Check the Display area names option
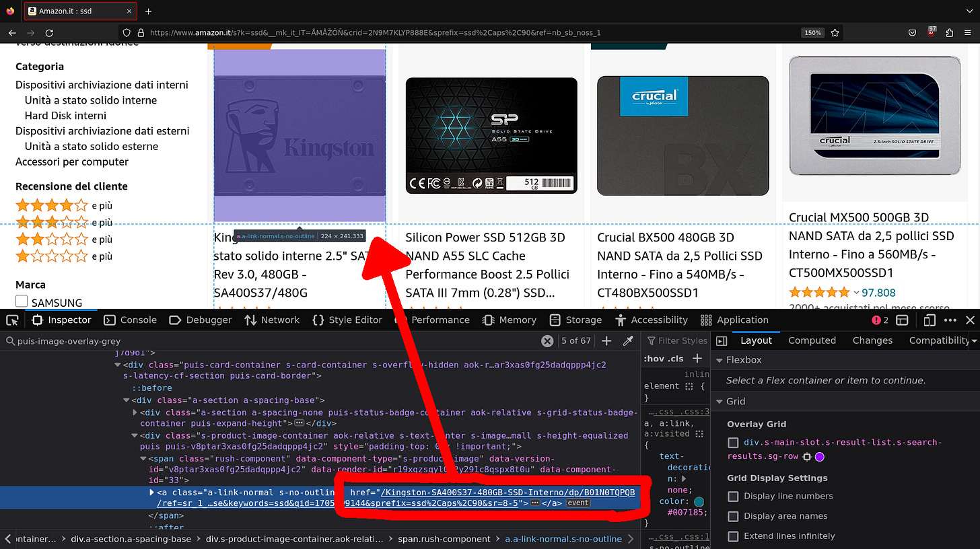Viewport: 980px width, 549px height. point(733,517)
